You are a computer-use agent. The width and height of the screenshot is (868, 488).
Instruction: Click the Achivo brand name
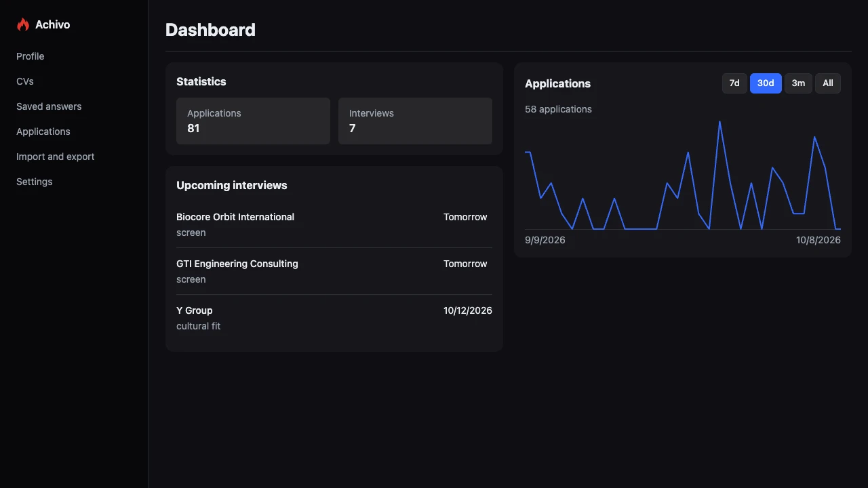53,25
